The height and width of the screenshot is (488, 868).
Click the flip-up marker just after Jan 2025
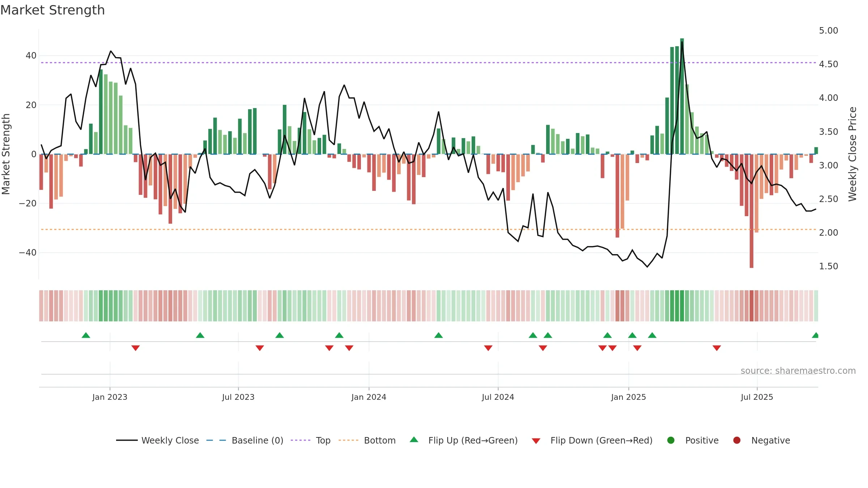point(632,335)
